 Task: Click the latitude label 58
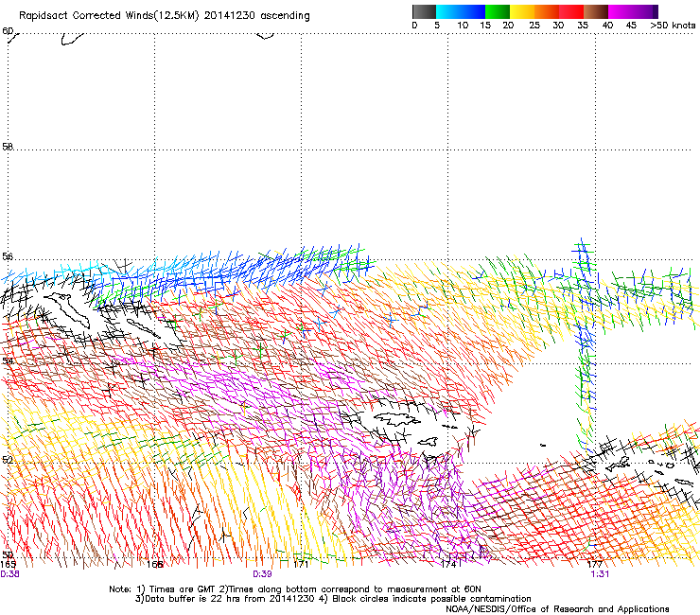pos(8,146)
